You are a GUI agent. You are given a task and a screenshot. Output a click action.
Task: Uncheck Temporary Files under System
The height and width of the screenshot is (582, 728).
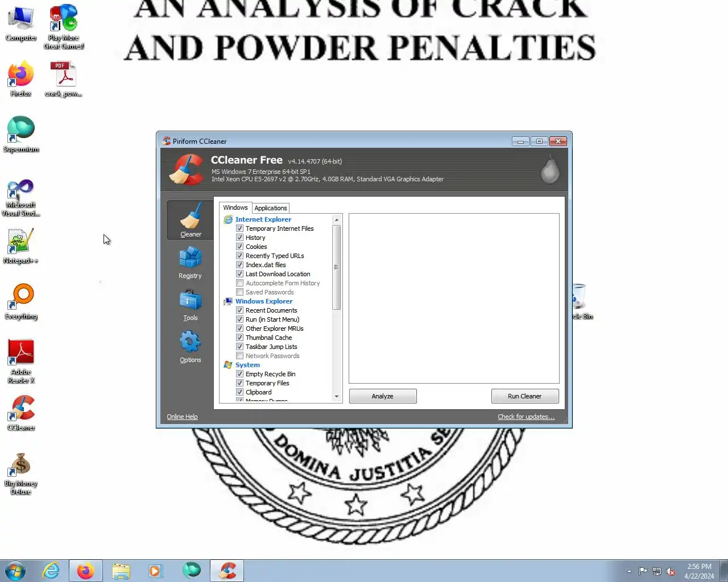[x=240, y=383]
